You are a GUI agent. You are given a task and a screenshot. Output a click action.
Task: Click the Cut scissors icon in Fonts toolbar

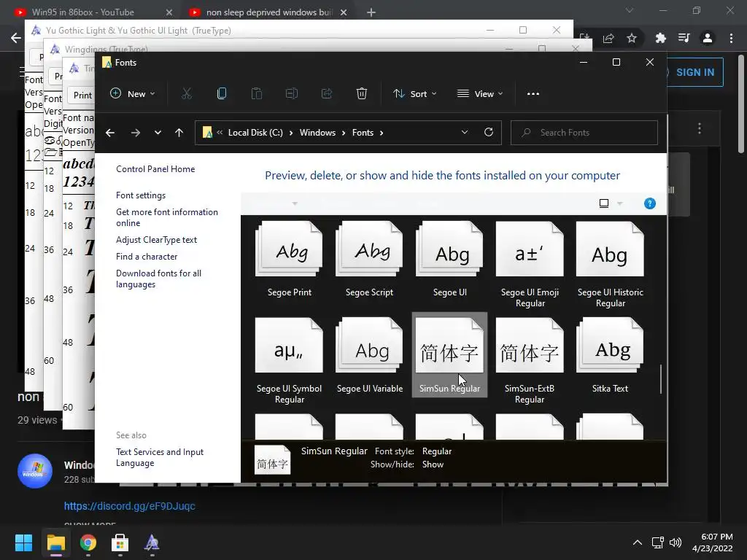coord(186,94)
